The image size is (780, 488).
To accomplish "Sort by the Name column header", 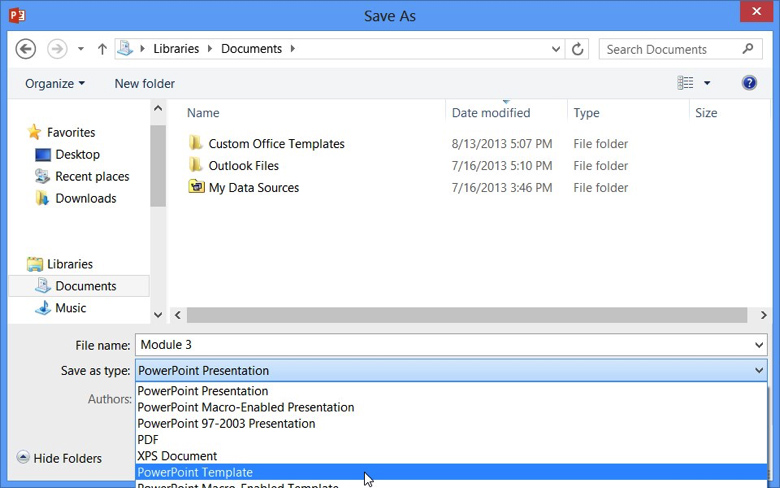I will tap(203, 113).
